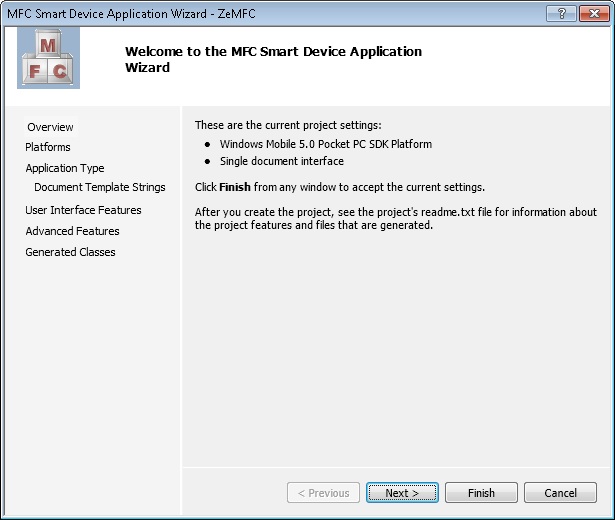Go to the Platforms page

point(48,147)
